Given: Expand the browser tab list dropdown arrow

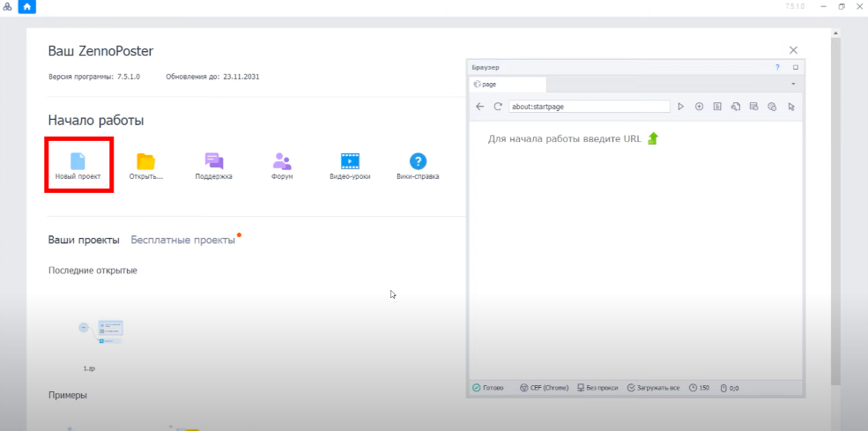Looking at the screenshot, I should click(x=793, y=85).
